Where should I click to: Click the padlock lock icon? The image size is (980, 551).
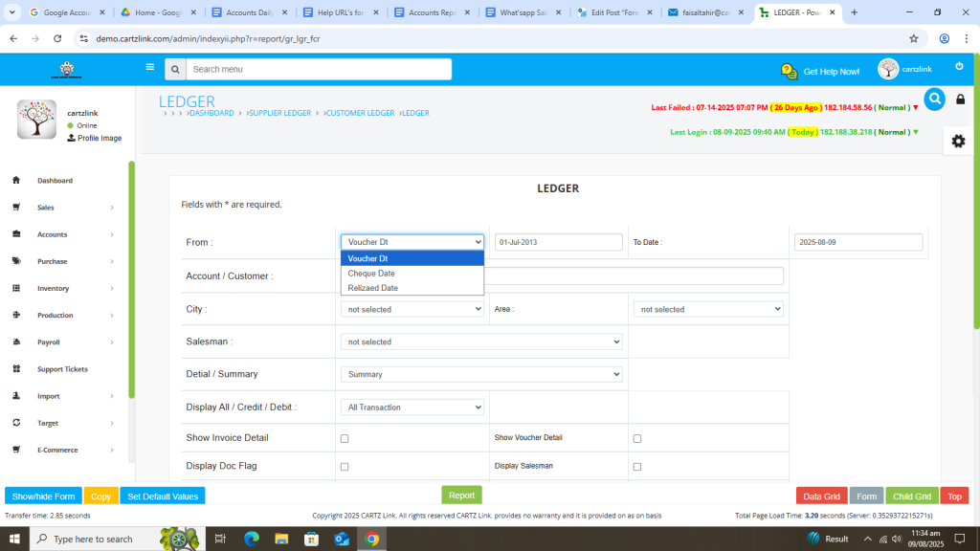(961, 99)
